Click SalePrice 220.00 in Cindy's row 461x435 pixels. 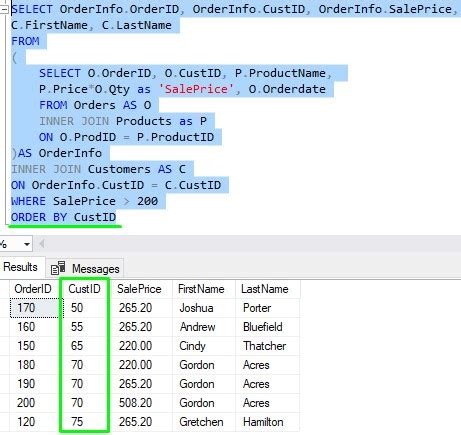(141, 346)
